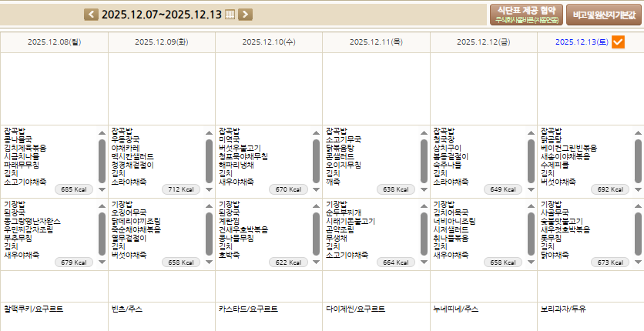Click the 692 Kcal badge on Saturday lunch

(x=612, y=189)
